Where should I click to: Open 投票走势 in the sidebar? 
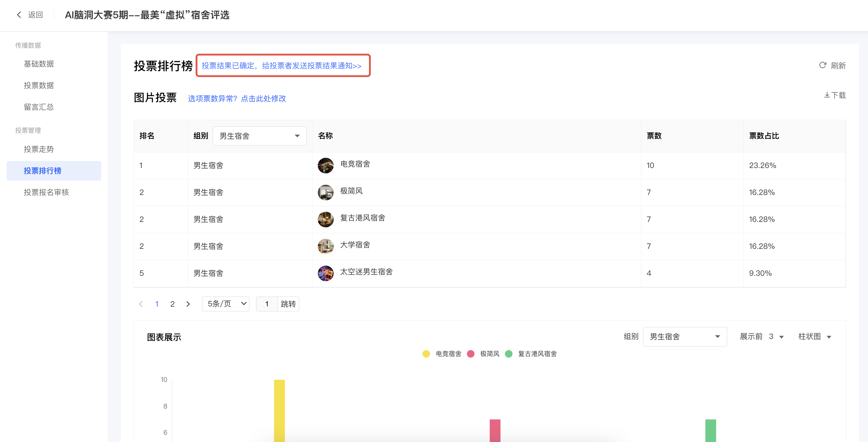[x=39, y=149]
